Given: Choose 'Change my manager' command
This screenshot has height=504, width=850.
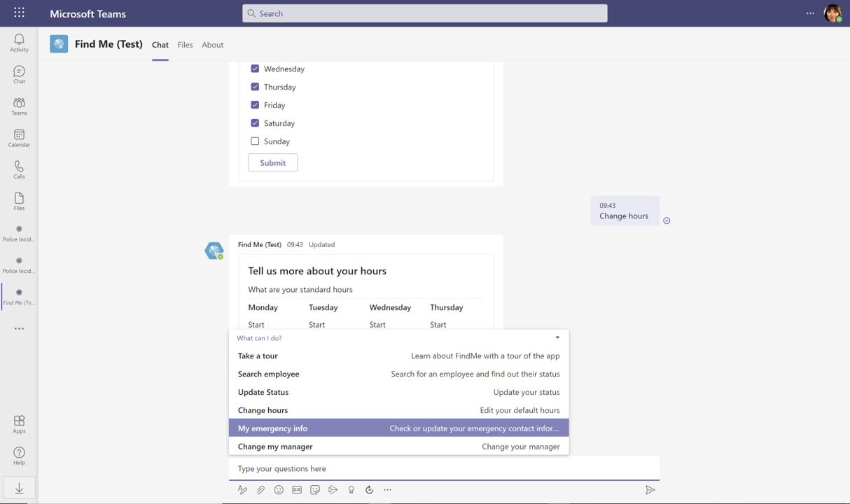Looking at the screenshot, I should [398, 447].
